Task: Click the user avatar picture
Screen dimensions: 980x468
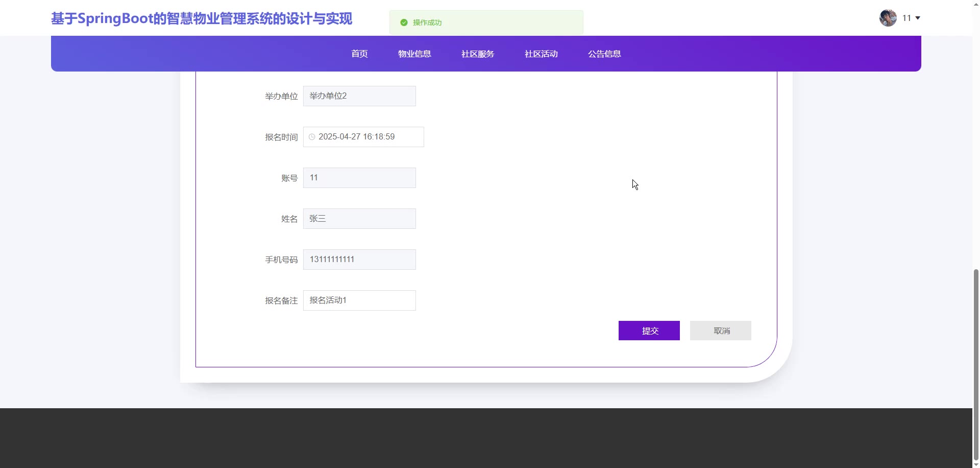Action: pyautogui.click(x=888, y=18)
